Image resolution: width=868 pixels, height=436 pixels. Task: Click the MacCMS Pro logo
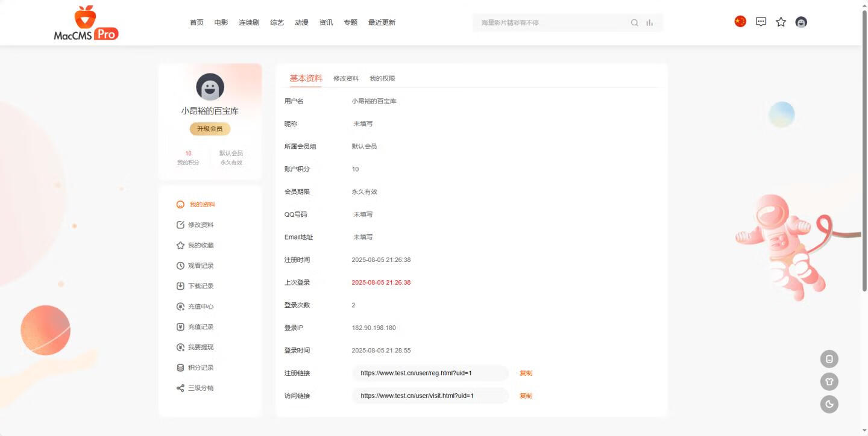[86, 23]
